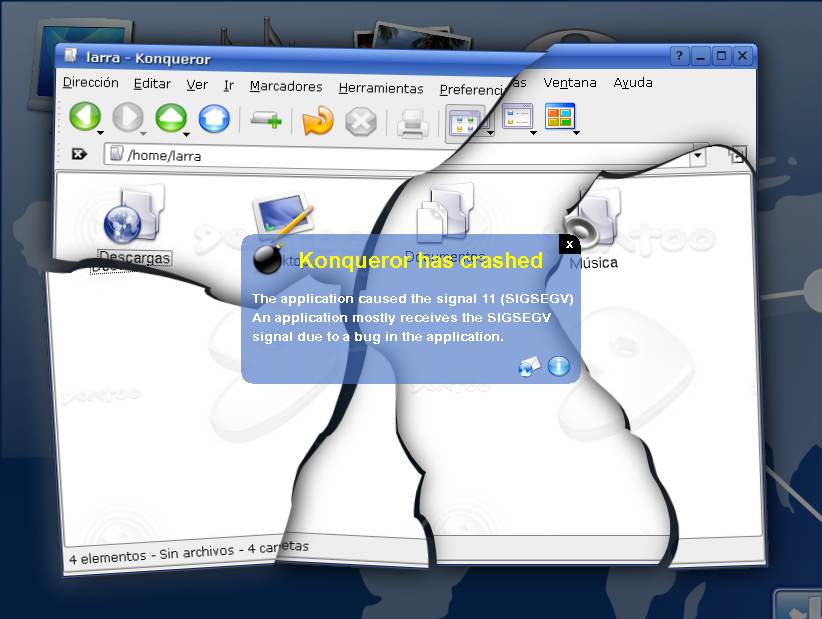Image resolution: width=822 pixels, height=619 pixels.
Task: Open the home folder via blue house icon
Action: (214, 118)
